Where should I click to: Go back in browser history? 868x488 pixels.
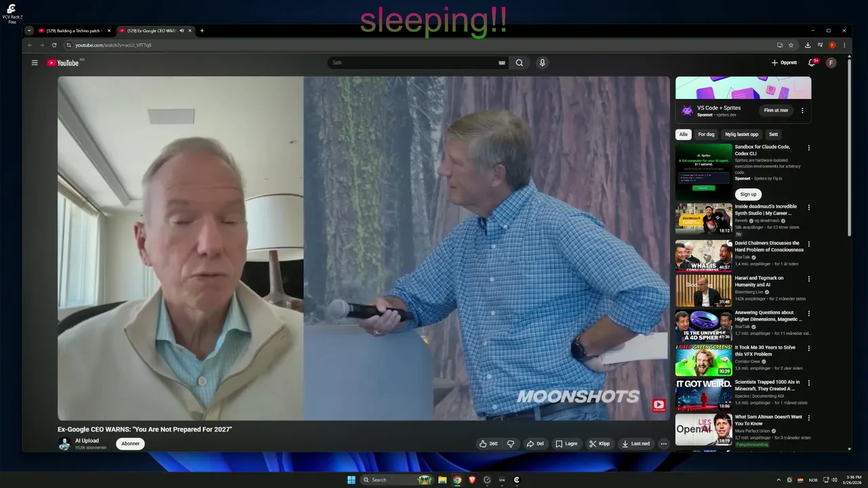[x=30, y=45]
